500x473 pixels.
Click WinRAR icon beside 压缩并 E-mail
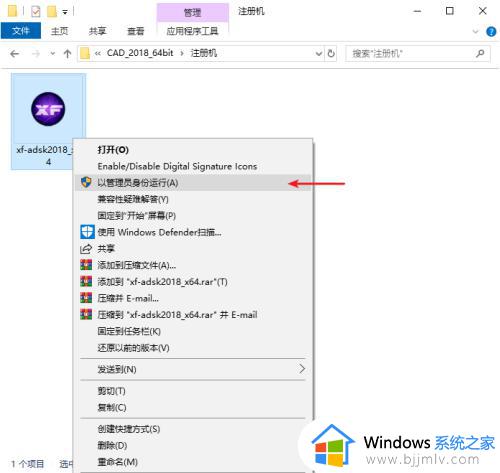coord(86,298)
